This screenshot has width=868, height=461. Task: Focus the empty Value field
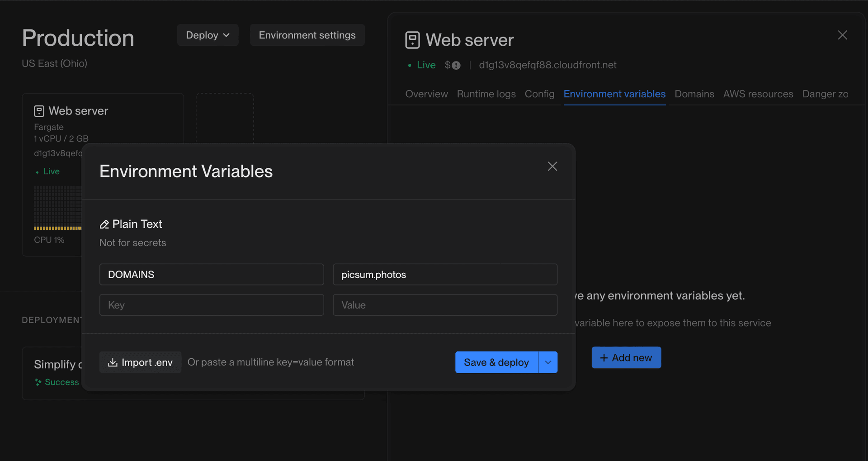(445, 305)
